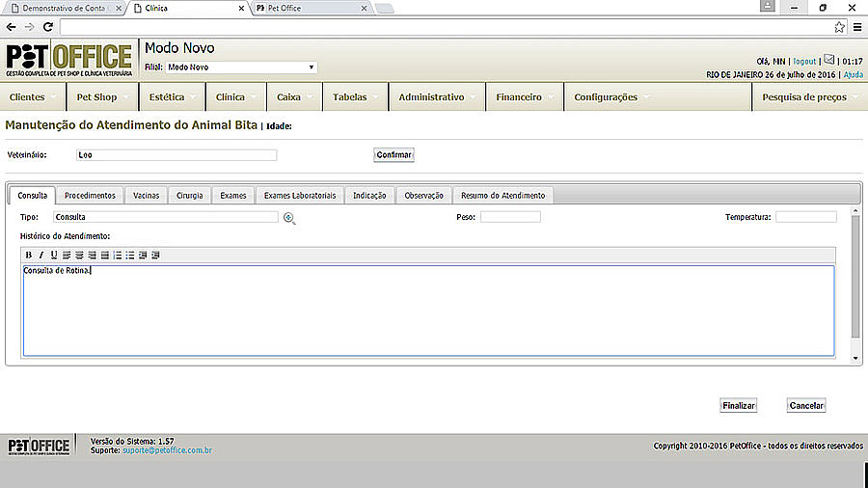This screenshot has width=868, height=488.
Task: Open the Clínica menu
Action: pos(231,97)
